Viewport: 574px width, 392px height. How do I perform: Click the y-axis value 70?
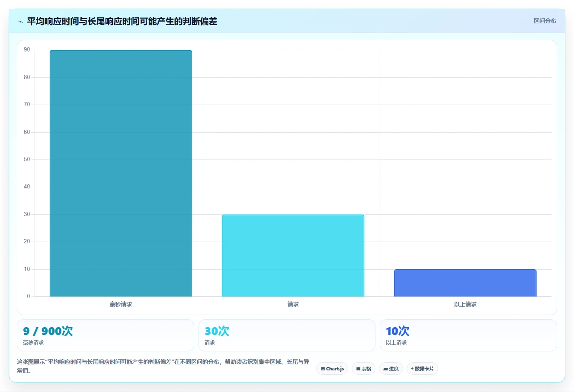click(27, 105)
